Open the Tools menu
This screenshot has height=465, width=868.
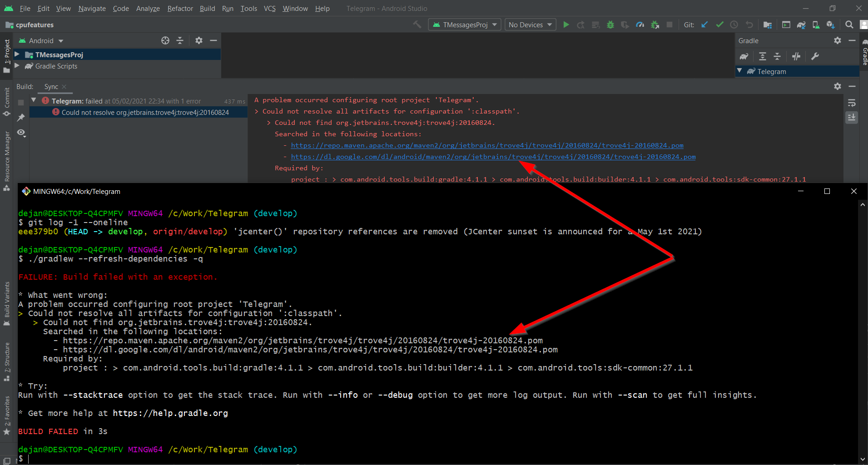[248, 8]
